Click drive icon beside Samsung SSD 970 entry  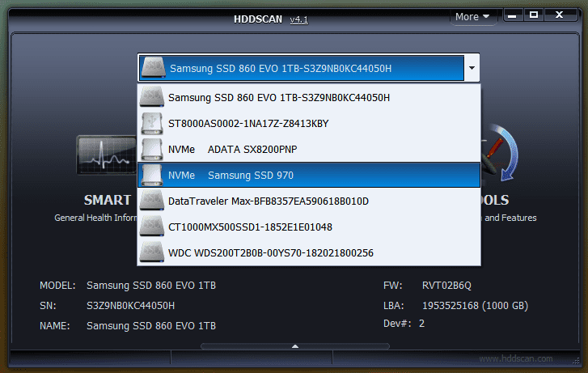(x=152, y=176)
